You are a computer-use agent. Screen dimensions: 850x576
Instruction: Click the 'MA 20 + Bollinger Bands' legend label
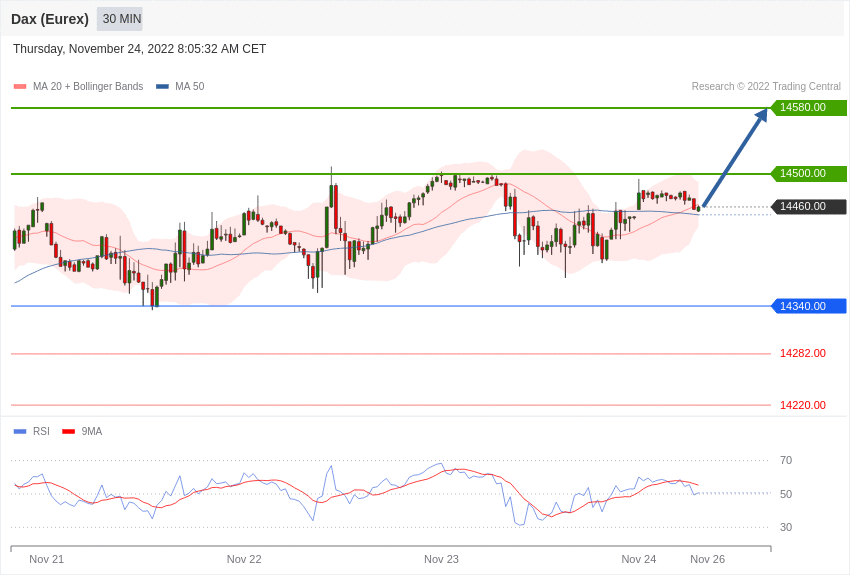point(88,87)
